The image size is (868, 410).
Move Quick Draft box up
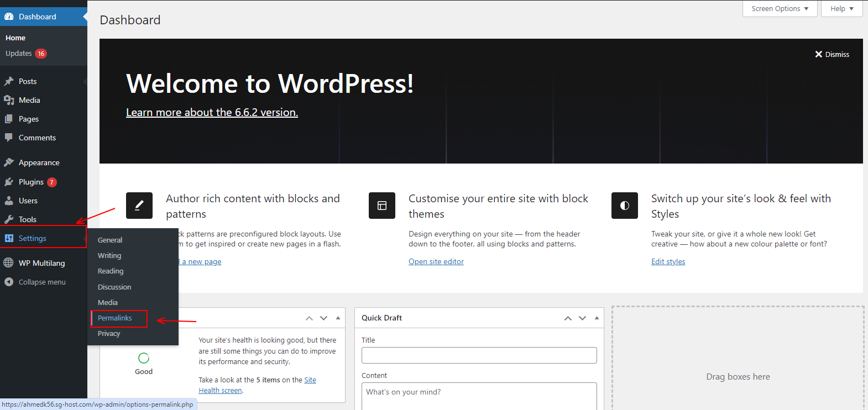(x=568, y=318)
